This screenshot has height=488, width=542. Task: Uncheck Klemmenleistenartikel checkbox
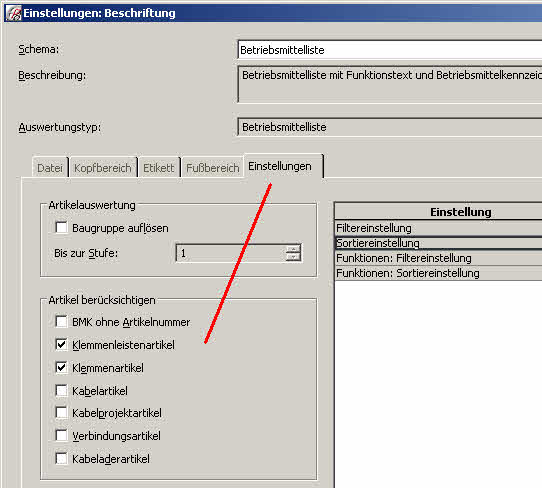(62, 344)
